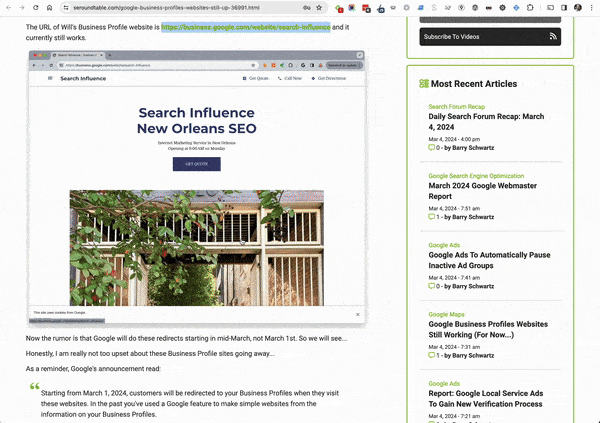Open comments icon for March 2024 Webmaster Report
This screenshot has width=600, height=423.
click(x=431, y=217)
